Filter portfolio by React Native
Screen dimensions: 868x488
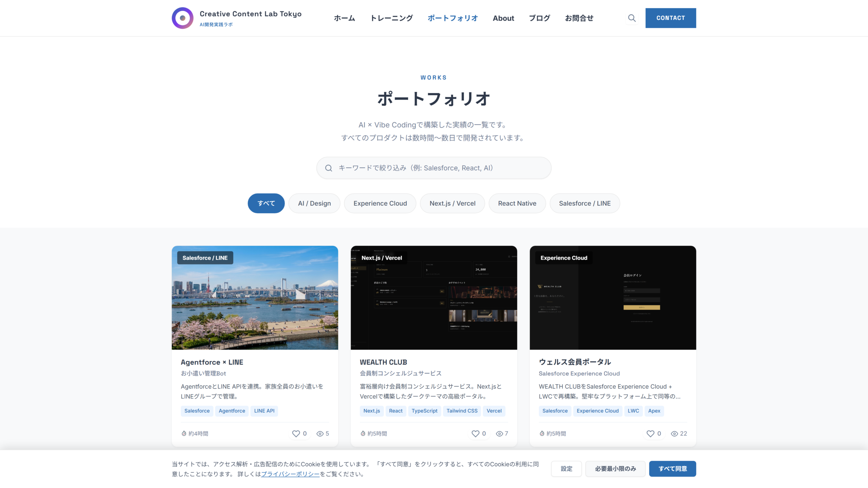[x=517, y=203]
